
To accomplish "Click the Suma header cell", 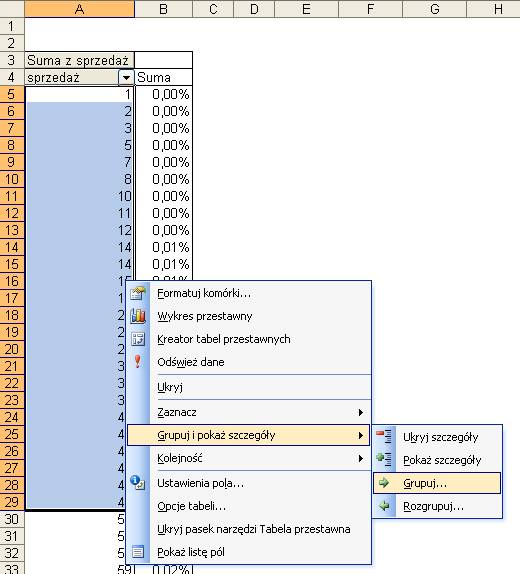I will coord(164,78).
